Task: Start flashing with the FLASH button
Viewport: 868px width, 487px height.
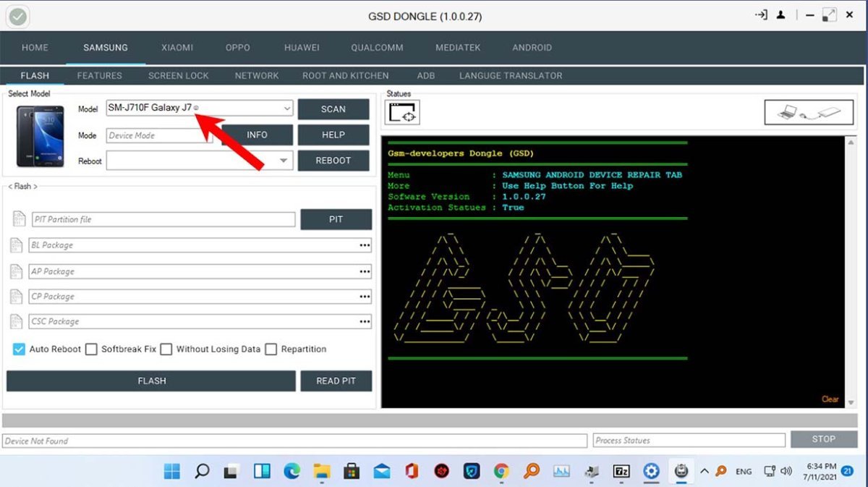Action: pos(151,381)
